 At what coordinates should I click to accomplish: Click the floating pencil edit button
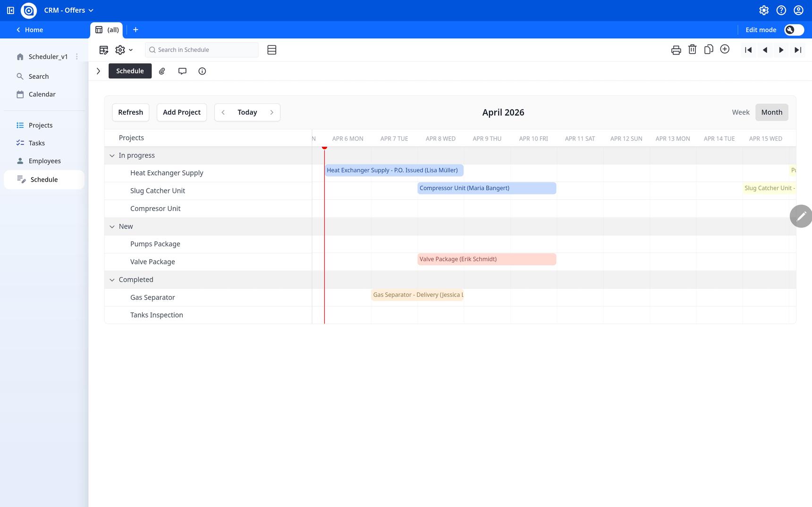point(801,216)
